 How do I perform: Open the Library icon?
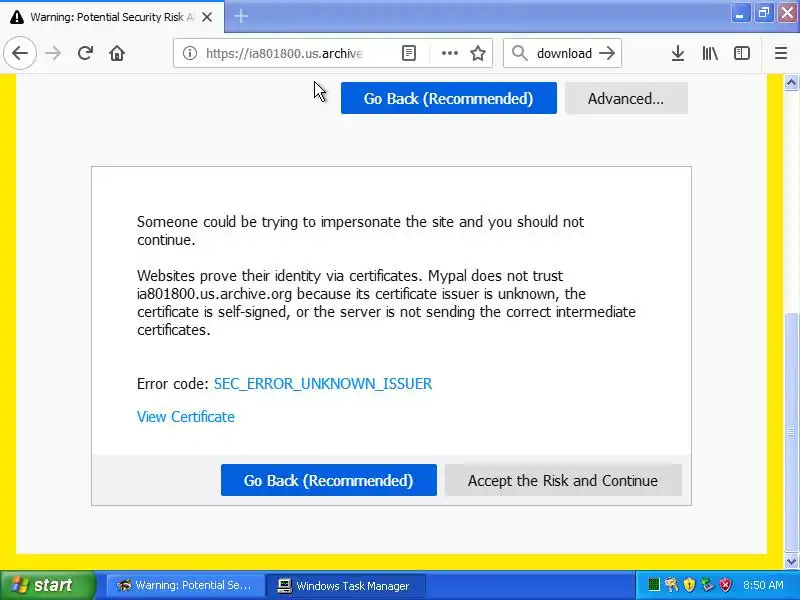pos(710,53)
